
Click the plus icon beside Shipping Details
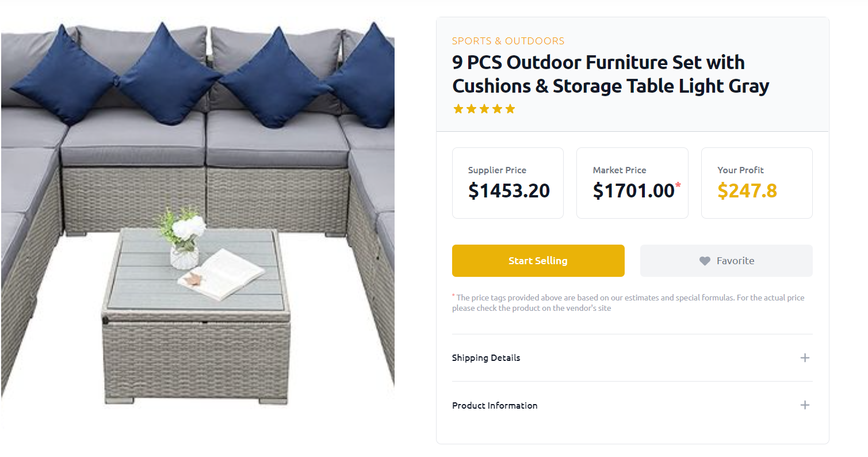pos(805,358)
